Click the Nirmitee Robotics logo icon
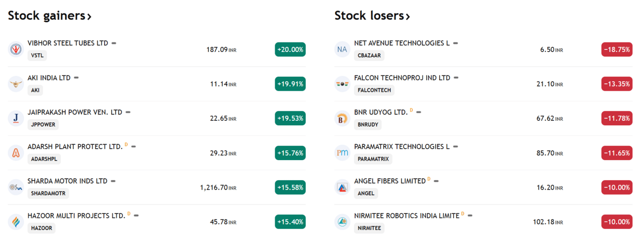Image resolution: width=644 pixels, height=240 pixels. tap(342, 222)
